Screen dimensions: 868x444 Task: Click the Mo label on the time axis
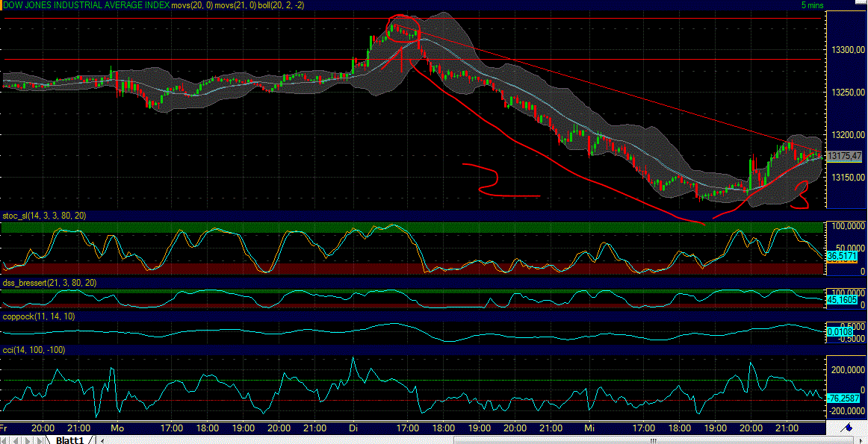pos(117,428)
